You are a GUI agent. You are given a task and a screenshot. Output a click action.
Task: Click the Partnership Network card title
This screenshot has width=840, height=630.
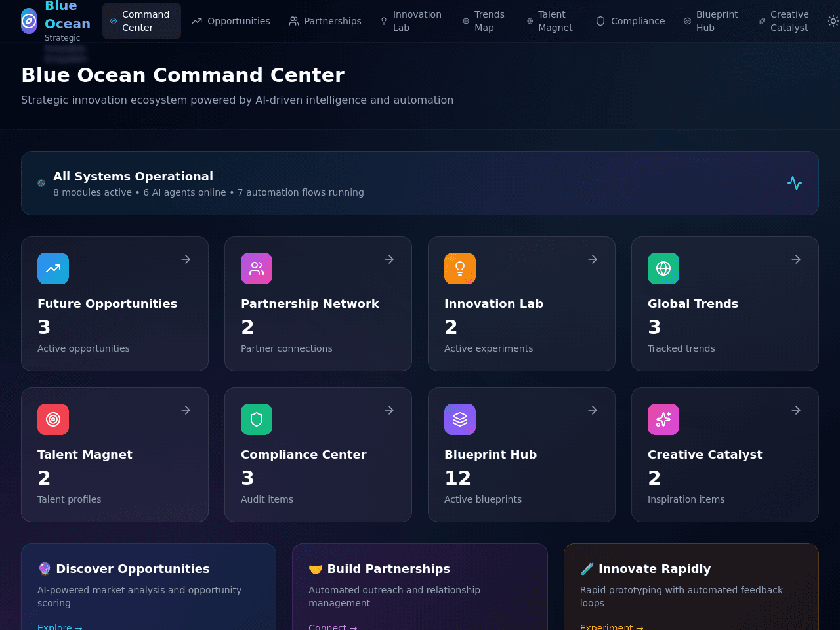pyautogui.click(x=310, y=304)
